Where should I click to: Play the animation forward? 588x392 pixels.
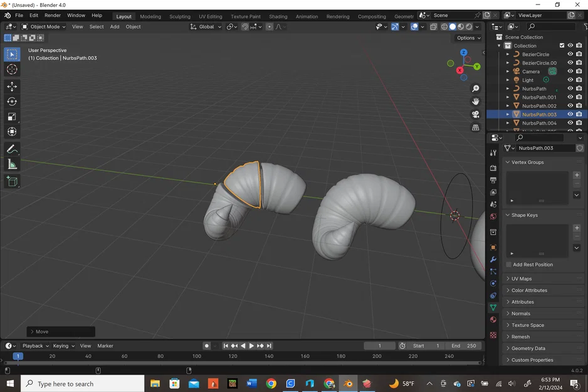pos(251,346)
